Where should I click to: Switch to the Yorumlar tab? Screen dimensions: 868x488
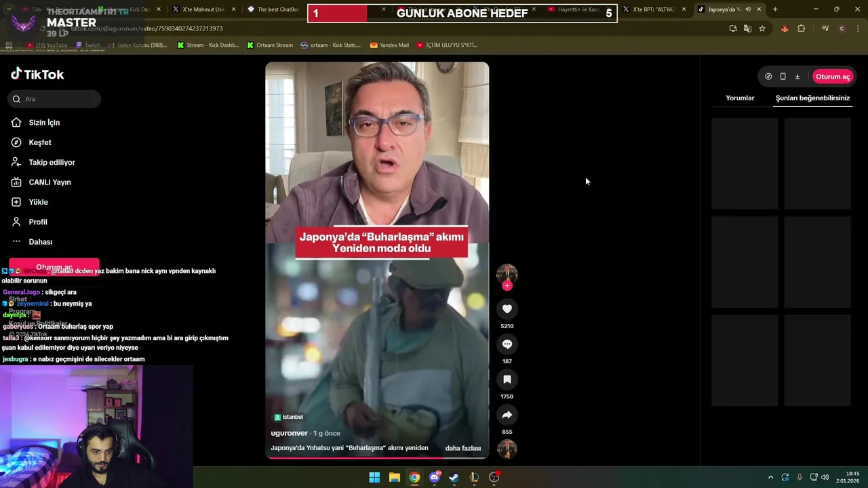[740, 98]
